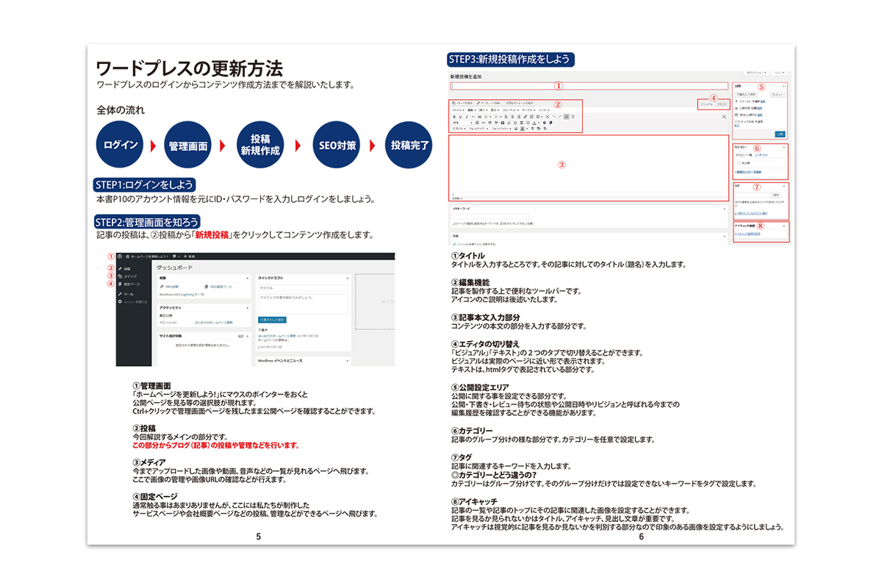Switch to the ビジュアル editor tab
The height and width of the screenshot is (588, 882).
pyautogui.click(x=706, y=105)
